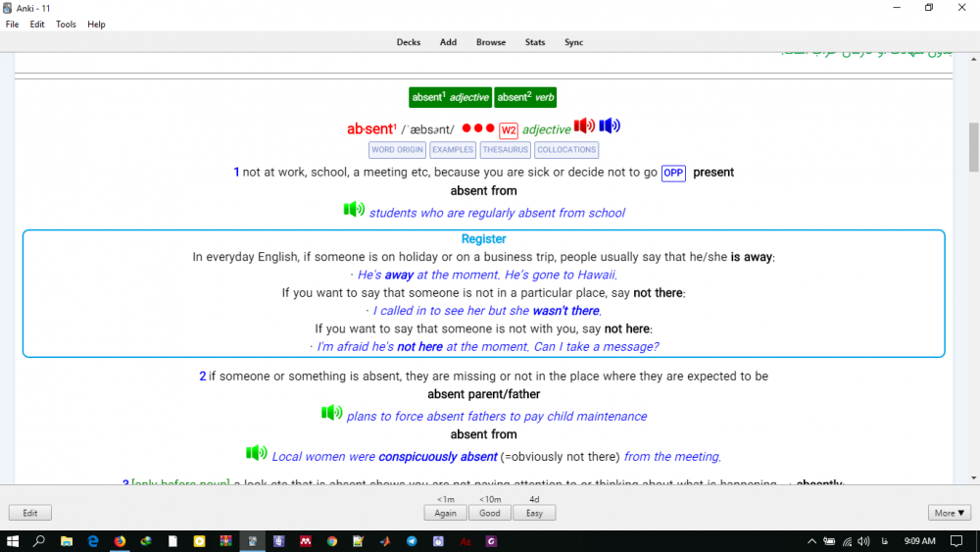980x552 pixels.
Task: Play audio for 'Local women were conspicuously absent'
Action: pyautogui.click(x=256, y=453)
